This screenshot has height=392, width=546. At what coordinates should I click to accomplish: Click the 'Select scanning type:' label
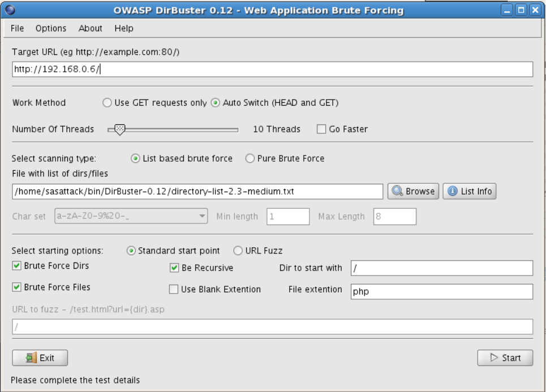54,159
